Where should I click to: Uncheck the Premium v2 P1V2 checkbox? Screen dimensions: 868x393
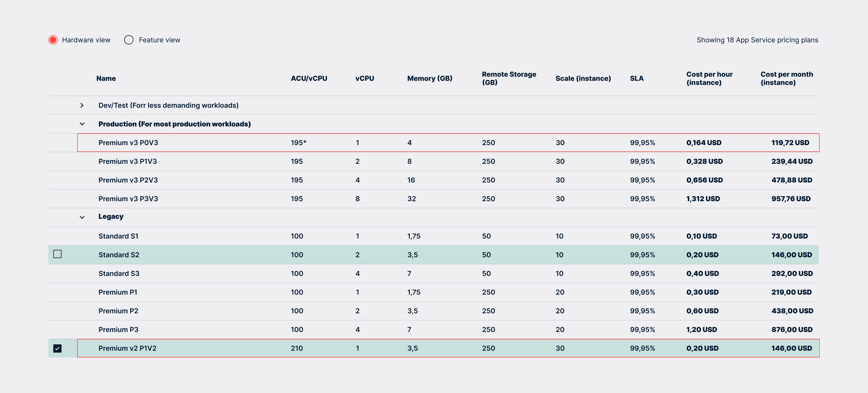[57, 348]
